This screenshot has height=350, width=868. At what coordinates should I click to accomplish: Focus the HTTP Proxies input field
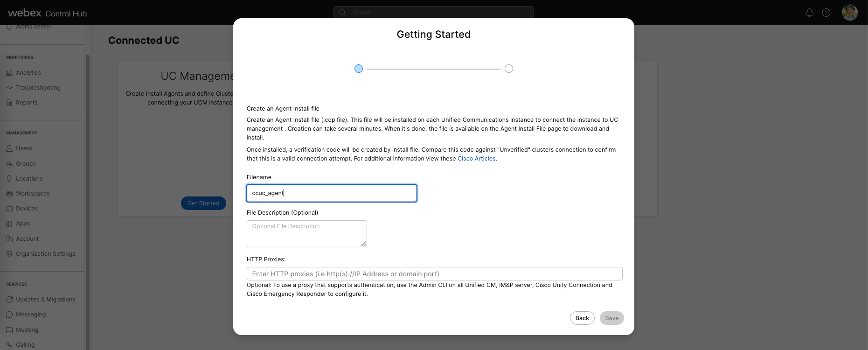[434, 274]
